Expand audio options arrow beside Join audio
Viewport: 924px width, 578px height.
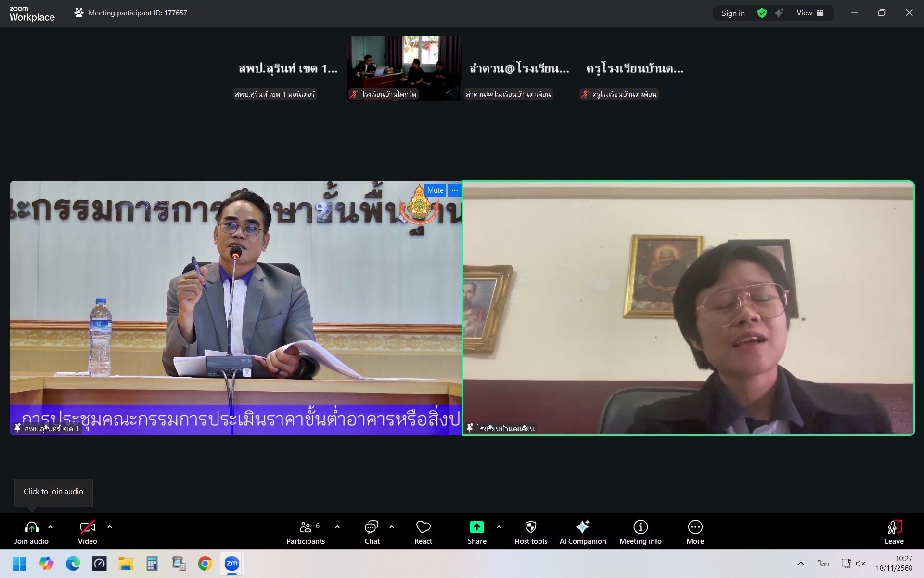pyautogui.click(x=51, y=527)
